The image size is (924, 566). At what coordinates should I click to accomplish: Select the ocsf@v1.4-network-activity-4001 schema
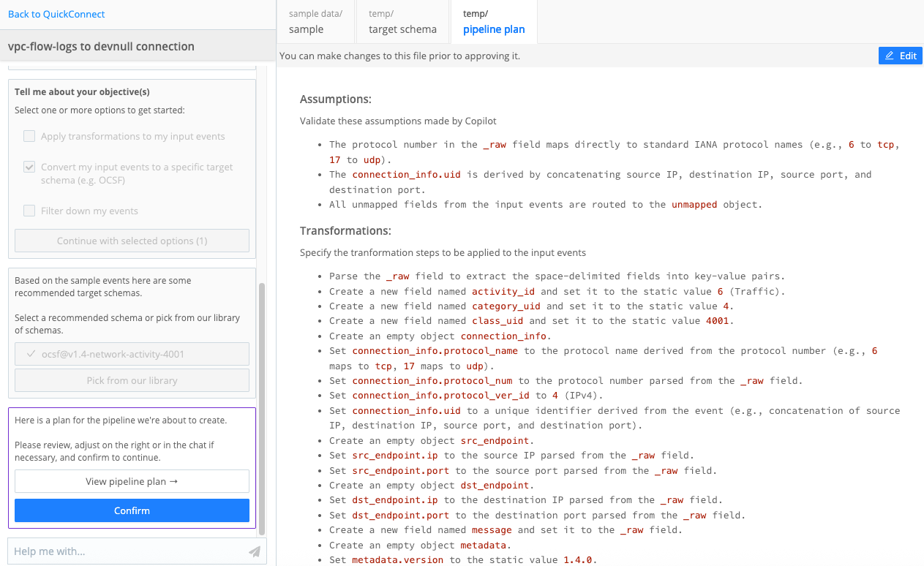[x=132, y=353]
